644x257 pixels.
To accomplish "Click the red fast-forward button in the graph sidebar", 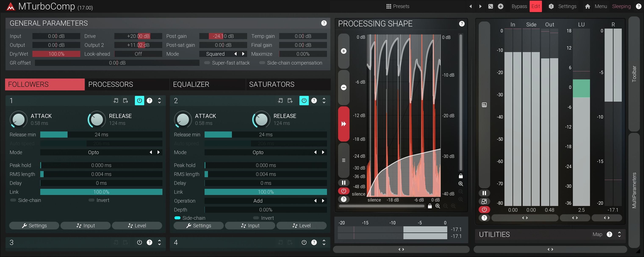I will pos(343,124).
